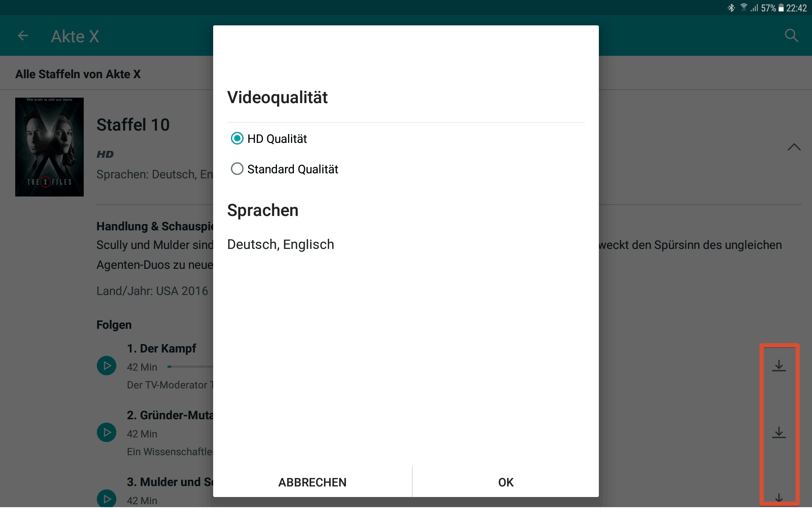812x508 pixels.
Task: Download episode 1 Der Kampf
Action: coord(779,366)
